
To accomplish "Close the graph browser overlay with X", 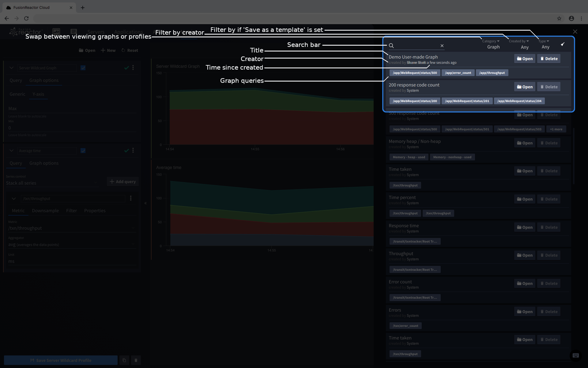I will (575, 32).
